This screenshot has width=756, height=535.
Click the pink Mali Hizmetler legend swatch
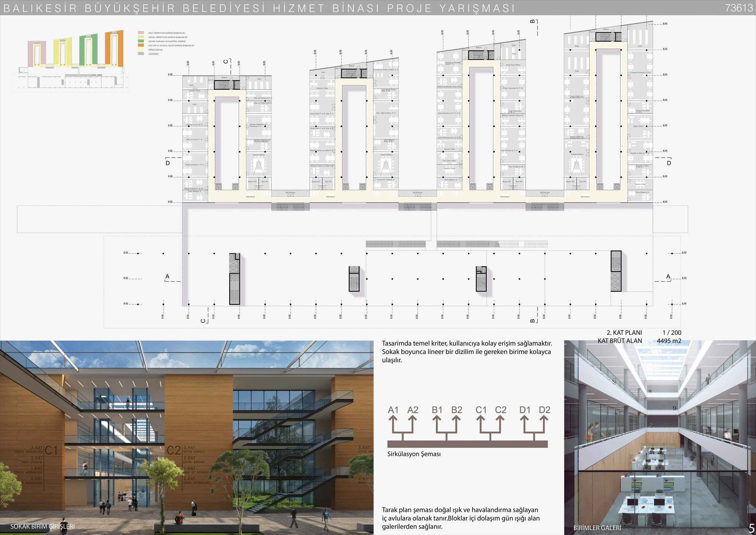tap(141, 33)
